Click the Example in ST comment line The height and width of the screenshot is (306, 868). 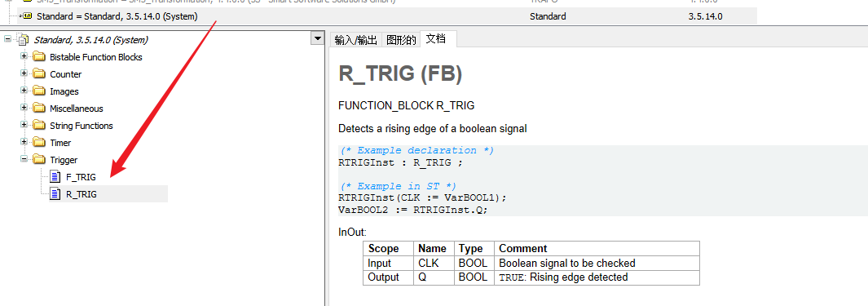[x=398, y=186]
